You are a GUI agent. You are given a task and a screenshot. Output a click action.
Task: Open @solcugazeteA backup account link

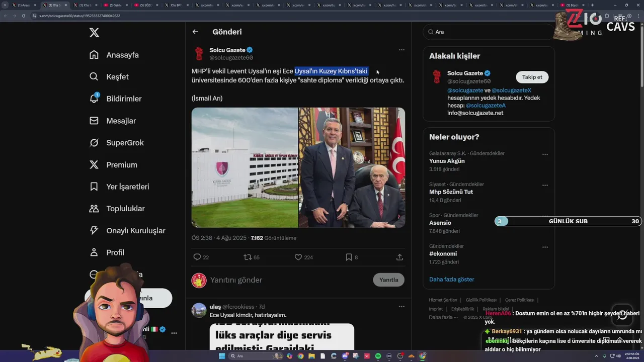point(486,106)
